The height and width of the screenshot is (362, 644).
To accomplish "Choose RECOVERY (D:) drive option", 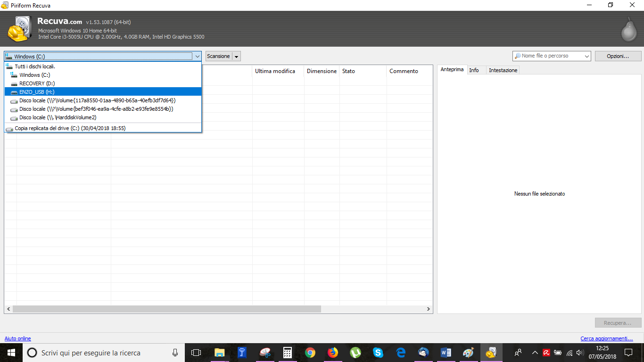I will point(37,83).
